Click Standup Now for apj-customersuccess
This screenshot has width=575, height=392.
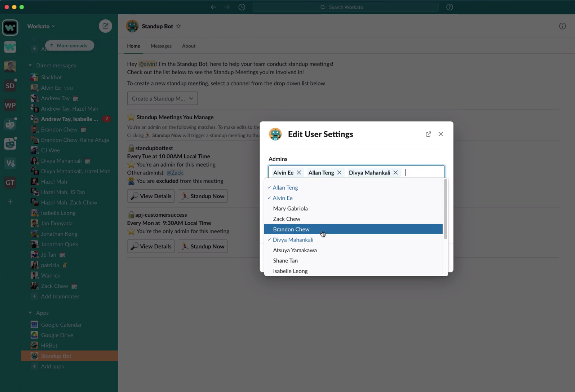click(203, 246)
